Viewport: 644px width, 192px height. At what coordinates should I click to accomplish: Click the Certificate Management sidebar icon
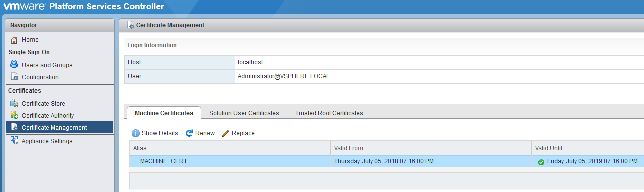point(14,127)
